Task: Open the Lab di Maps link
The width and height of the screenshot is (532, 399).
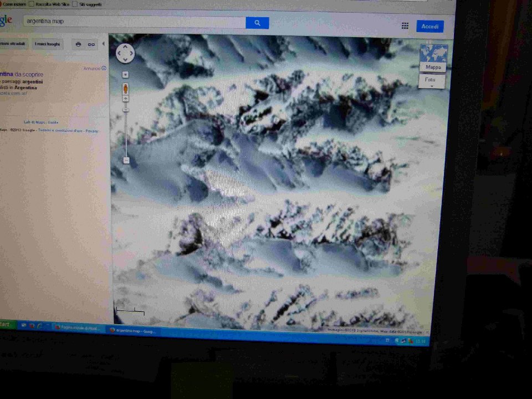Action: pyautogui.click(x=34, y=122)
